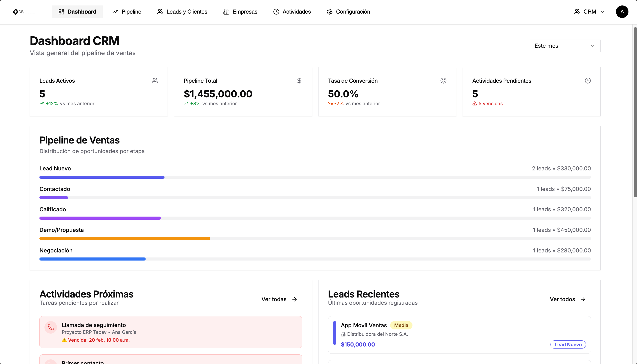
Task: Click the orange Demo/Propuesta progress bar
Action: pyautogui.click(x=125, y=238)
